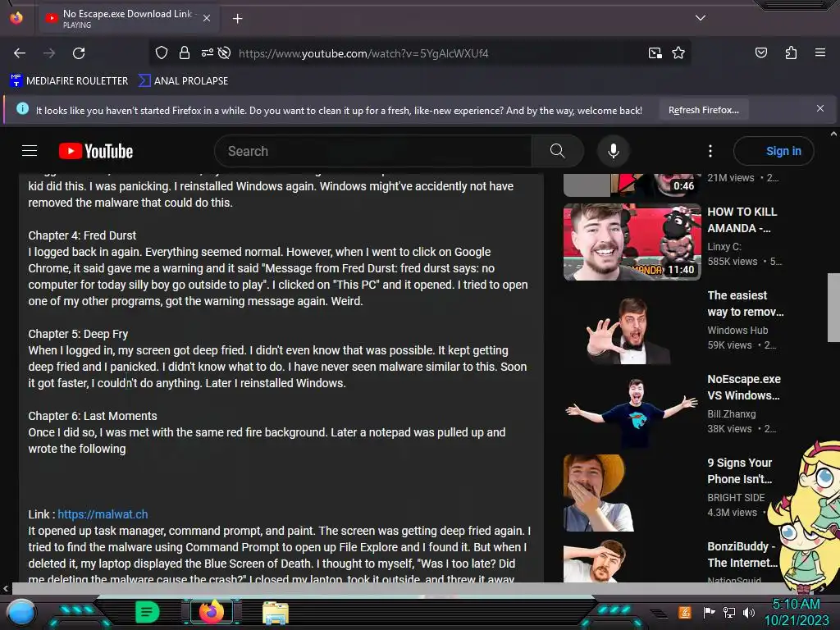This screenshot has height=630, width=840.
Task: Click the Windows Hub channel name
Action: 737,331
